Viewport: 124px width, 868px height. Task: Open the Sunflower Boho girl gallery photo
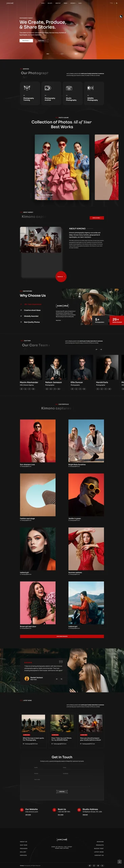(x=62, y=167)
